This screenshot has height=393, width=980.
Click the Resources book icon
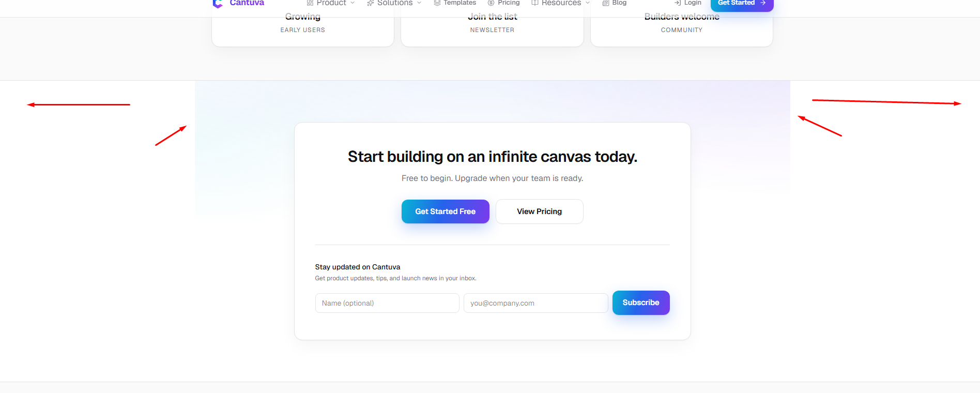535,3
